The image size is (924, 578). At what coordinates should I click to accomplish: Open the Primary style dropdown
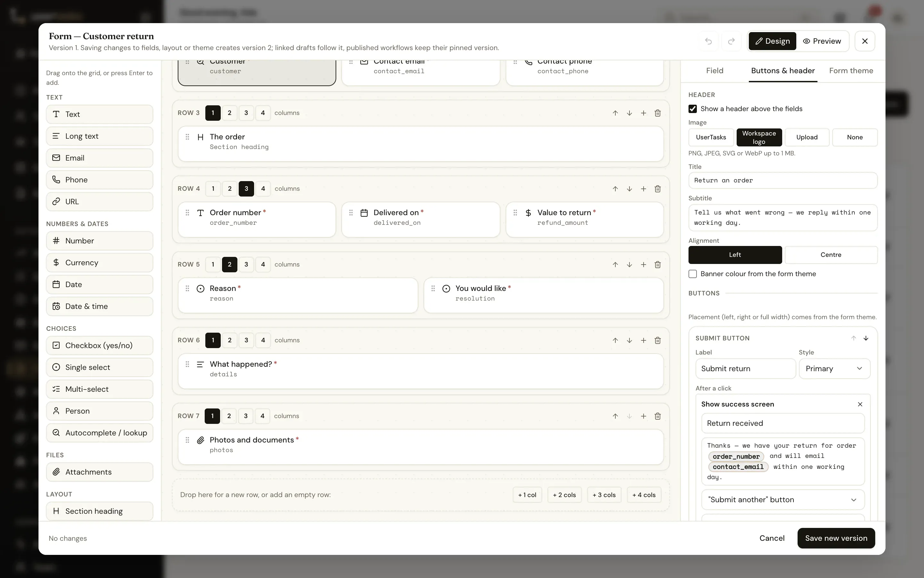coord(834,369)
